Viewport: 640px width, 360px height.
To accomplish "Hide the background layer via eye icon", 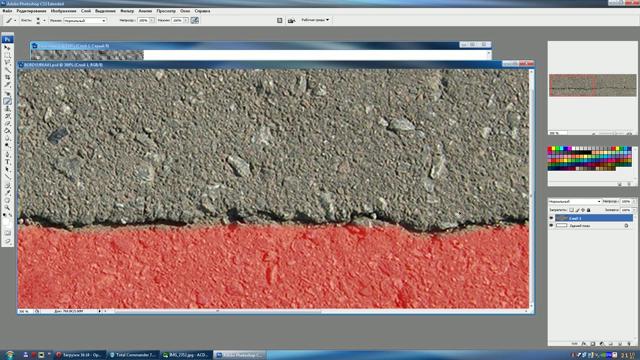I will click(x=551, y=225).
